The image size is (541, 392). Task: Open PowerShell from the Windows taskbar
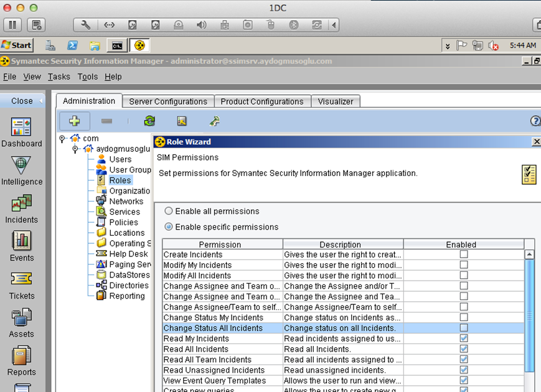[x=72, y=45]
